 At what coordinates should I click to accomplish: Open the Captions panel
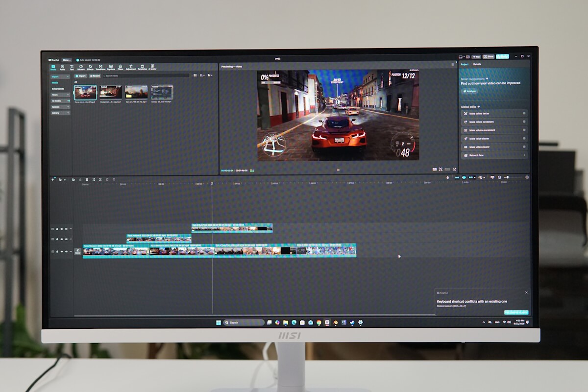[x=111, y=67]
